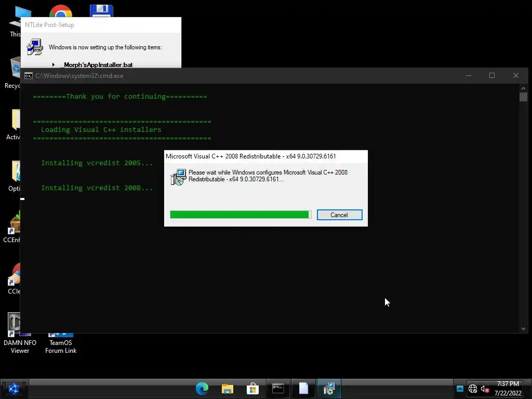This screenshot has width=532, height=399.
Task: Select the This PC desktop icon
Action: coord(15,22)
